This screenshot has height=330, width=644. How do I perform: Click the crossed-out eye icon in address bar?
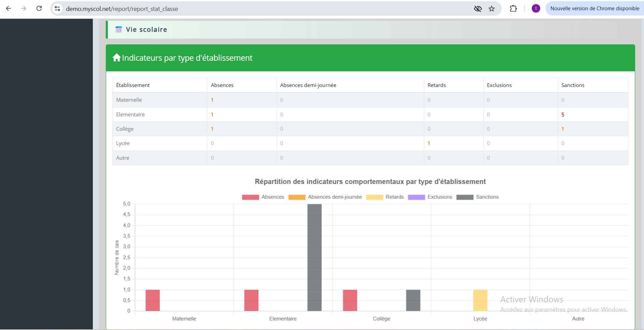click(x=478, y=9)
